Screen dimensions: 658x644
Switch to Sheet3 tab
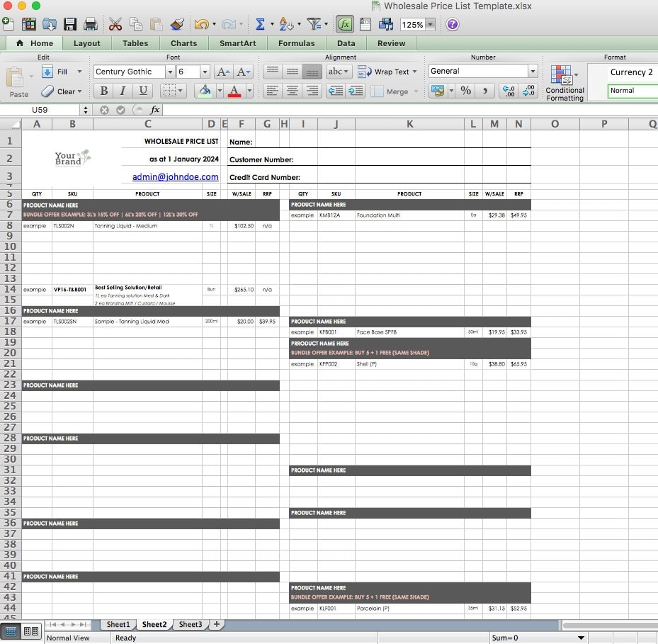tap(190, 624)
